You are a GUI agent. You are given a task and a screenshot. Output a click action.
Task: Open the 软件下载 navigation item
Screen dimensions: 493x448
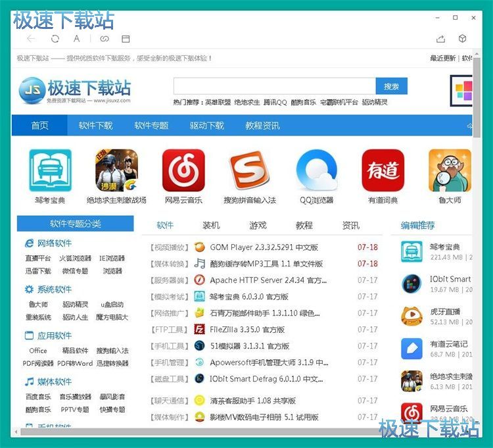(95, 126)
